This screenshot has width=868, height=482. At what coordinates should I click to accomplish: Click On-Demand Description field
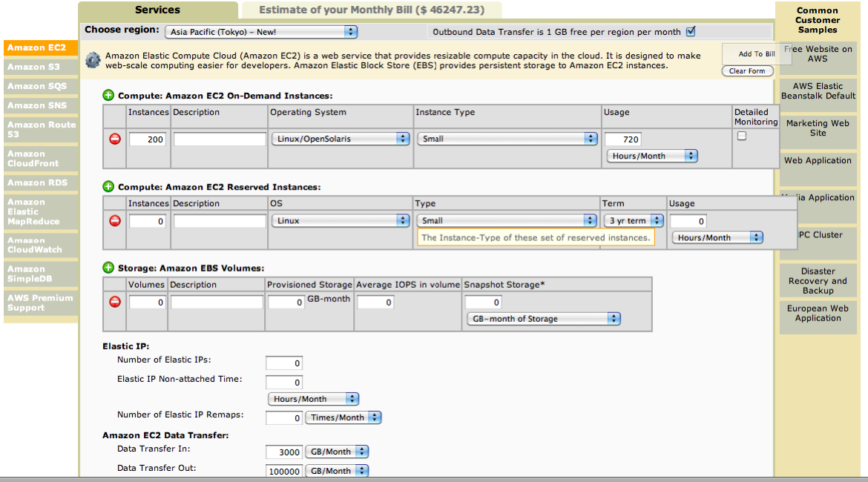220,139
